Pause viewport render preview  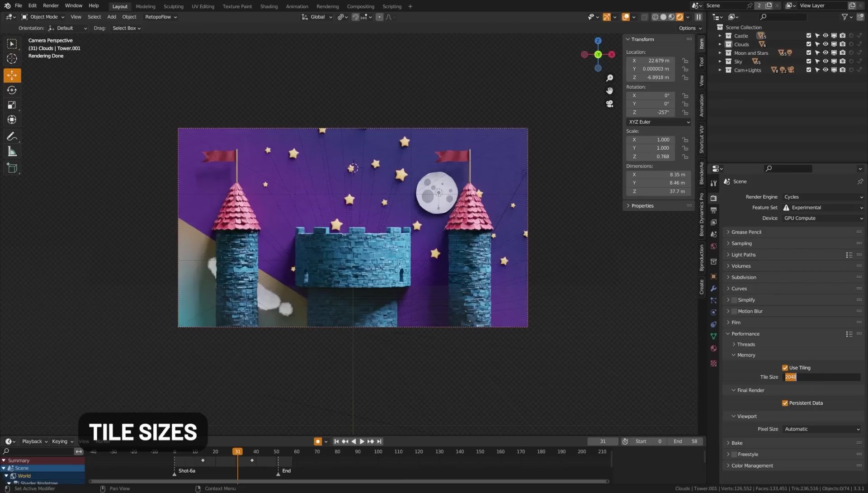[699, 17]
